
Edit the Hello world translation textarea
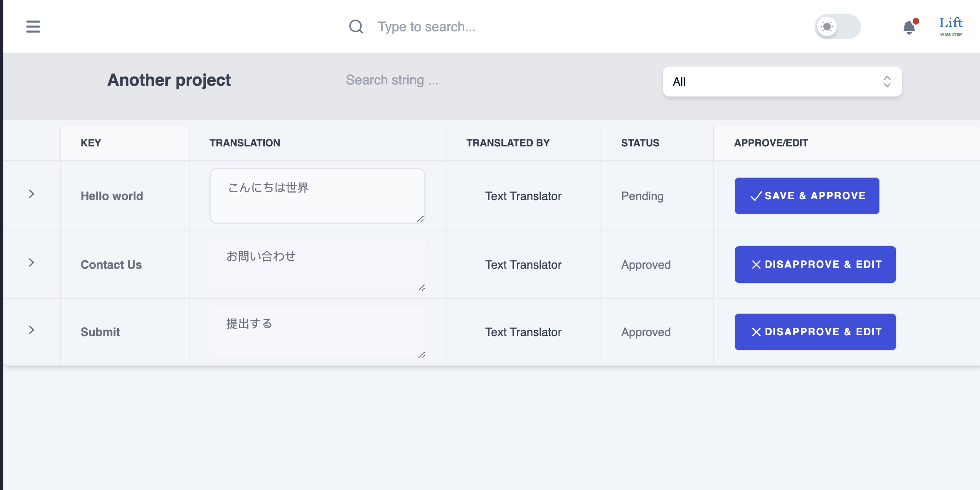click(317, 196)
